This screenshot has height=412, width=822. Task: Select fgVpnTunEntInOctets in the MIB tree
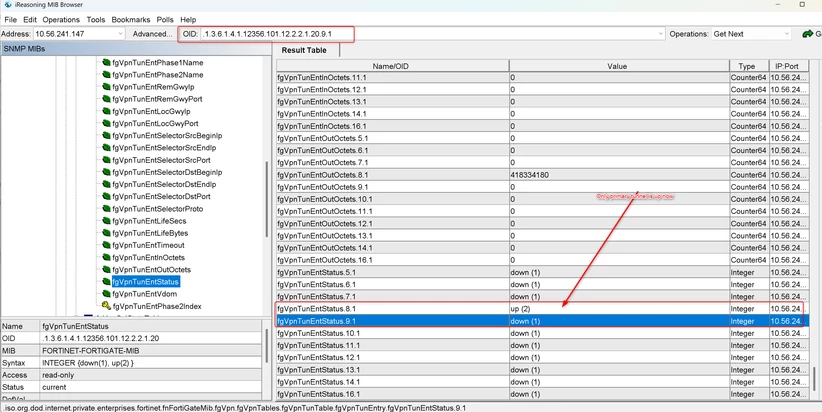148,257
